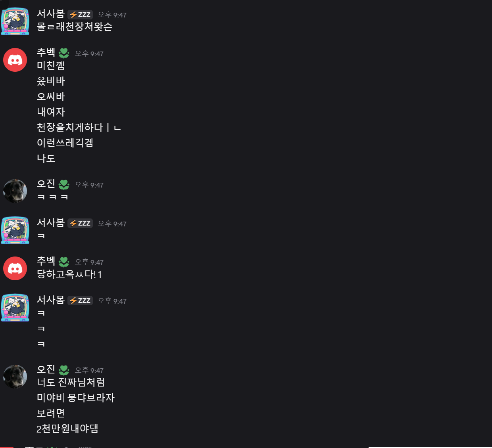
Task: Click the ZZZ badge above the three separate ㅋ lines
Action: [80, 301]
